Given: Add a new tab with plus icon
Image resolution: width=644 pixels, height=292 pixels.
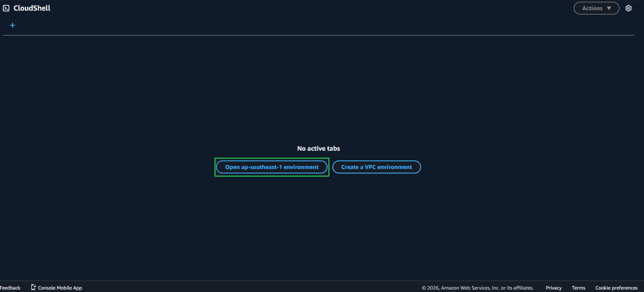Looking at the screenshot, I should pyautogui.click(x=13, y=25).
